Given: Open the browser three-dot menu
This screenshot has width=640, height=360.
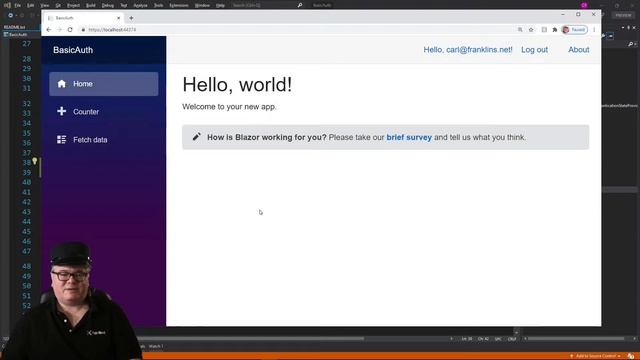Looking at the screenshot, I should [x=594, y=29].
